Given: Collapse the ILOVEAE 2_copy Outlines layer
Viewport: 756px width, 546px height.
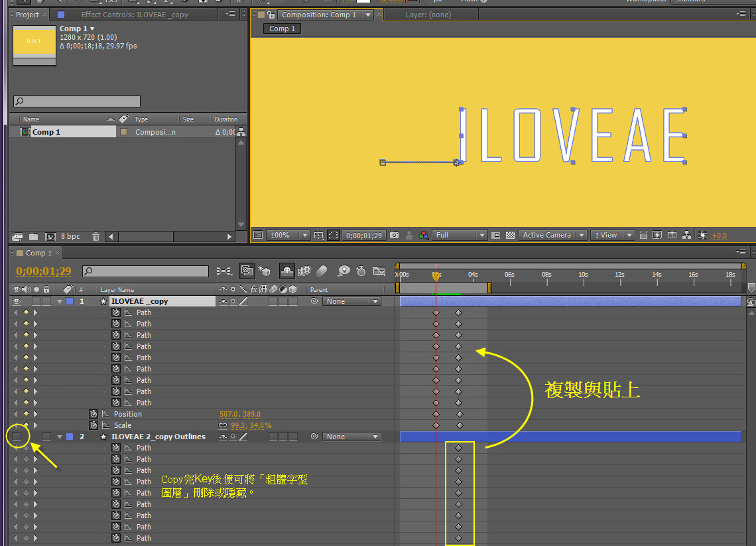Looking at the screenshot, I should tap(59, 437).
